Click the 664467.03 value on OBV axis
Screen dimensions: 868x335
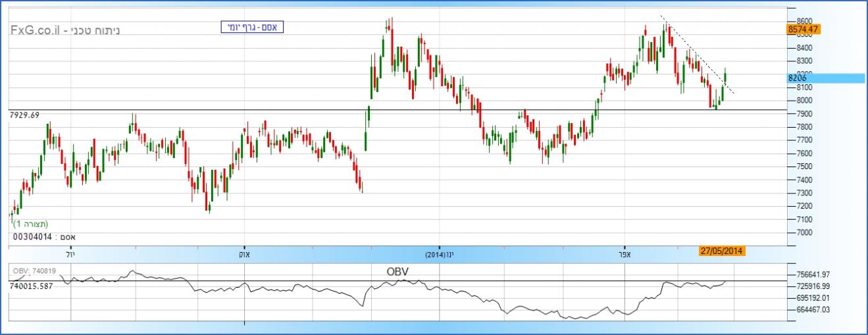[814, 309]
